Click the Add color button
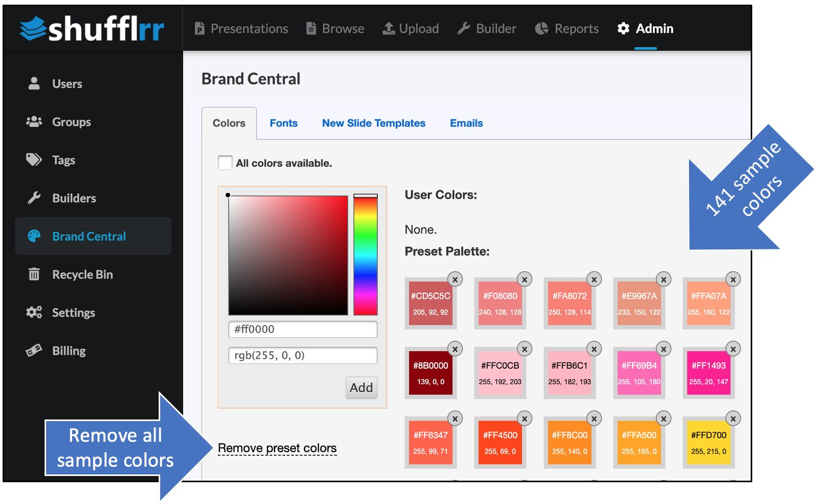The height and width of the screenshot is (504, 816). point(361,387)
